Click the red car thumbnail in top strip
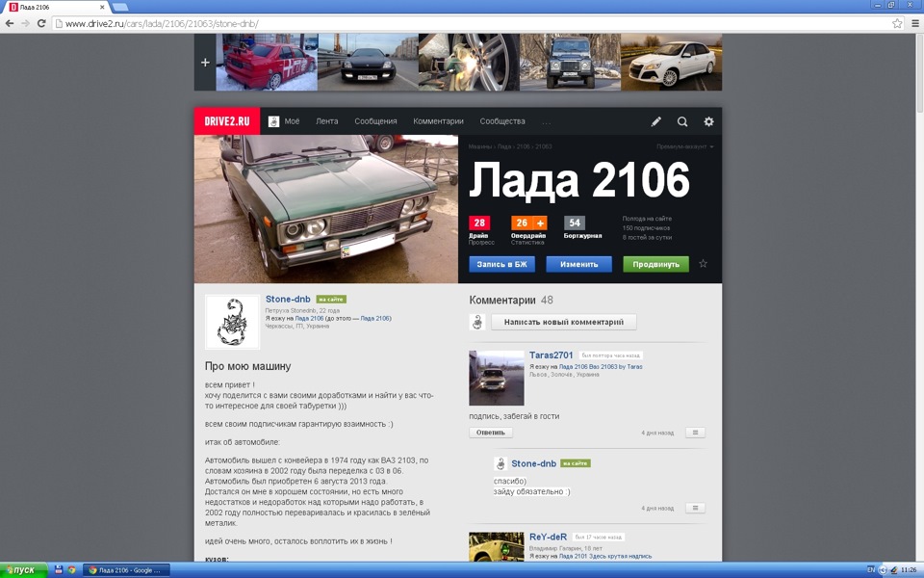924x578 pixels. click(267, 63)
